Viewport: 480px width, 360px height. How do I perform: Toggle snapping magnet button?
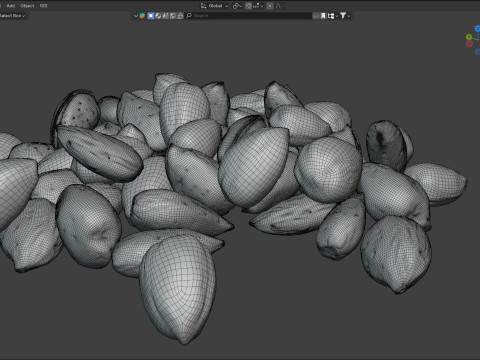click(248, 6)
